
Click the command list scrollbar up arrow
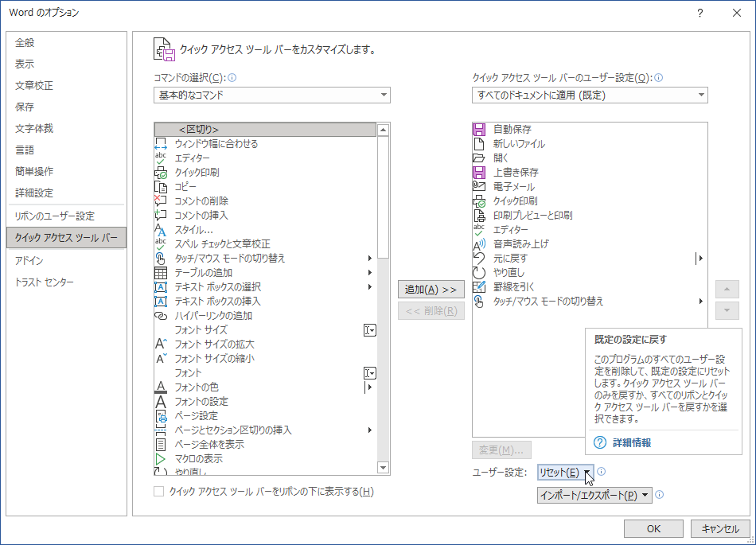pos(384,130)
